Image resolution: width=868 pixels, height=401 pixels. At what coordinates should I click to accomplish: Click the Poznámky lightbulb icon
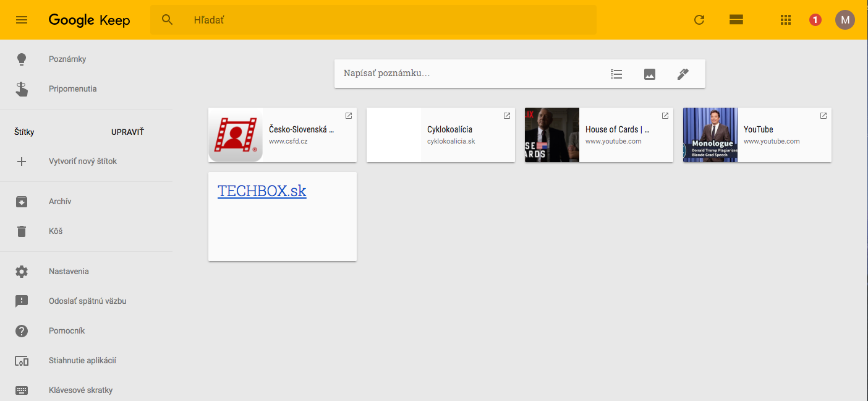point(22,59)
